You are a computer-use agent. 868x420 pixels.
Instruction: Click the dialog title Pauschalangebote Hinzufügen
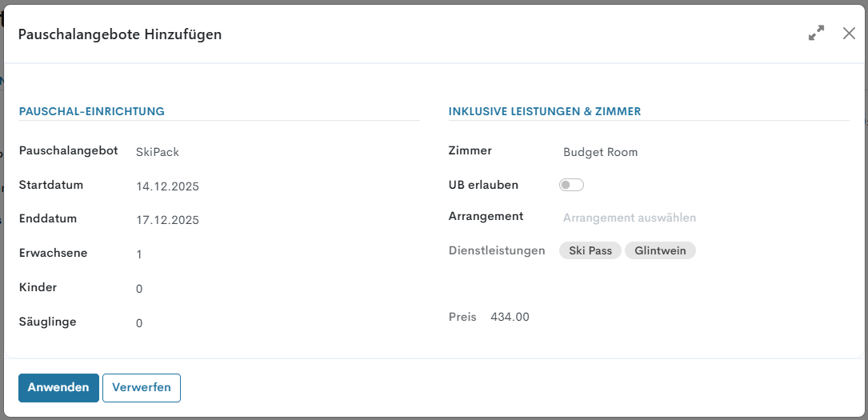click(120, 34)
